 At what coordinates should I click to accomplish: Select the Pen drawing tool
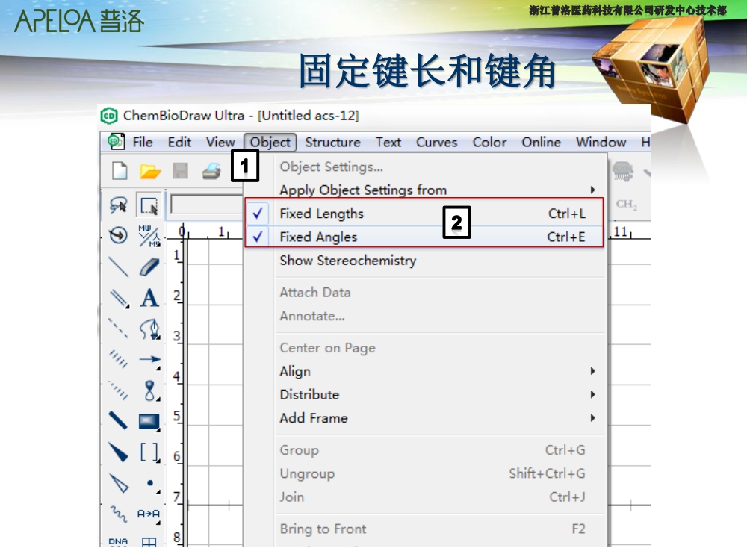149,329
